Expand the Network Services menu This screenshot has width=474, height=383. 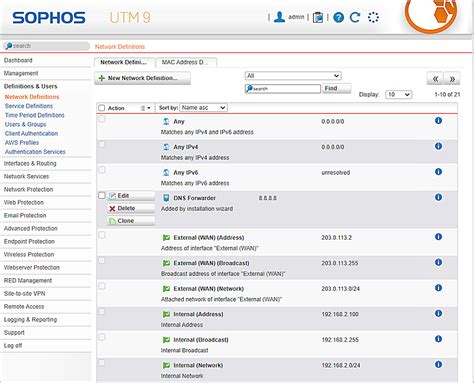(x=26, y=176)
